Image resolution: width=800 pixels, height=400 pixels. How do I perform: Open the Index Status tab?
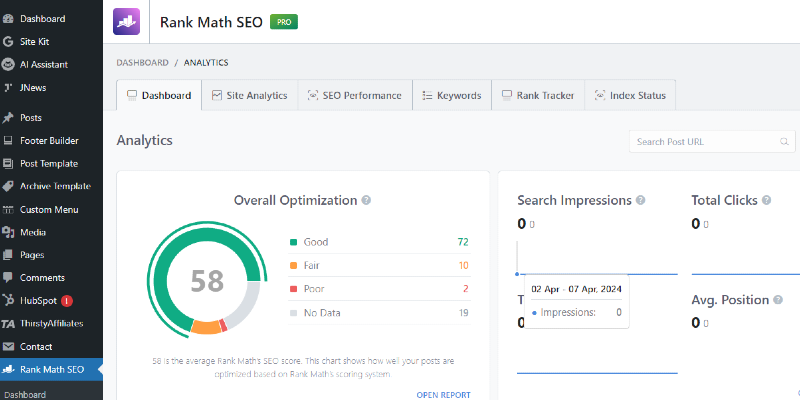(x=630, y=95)
